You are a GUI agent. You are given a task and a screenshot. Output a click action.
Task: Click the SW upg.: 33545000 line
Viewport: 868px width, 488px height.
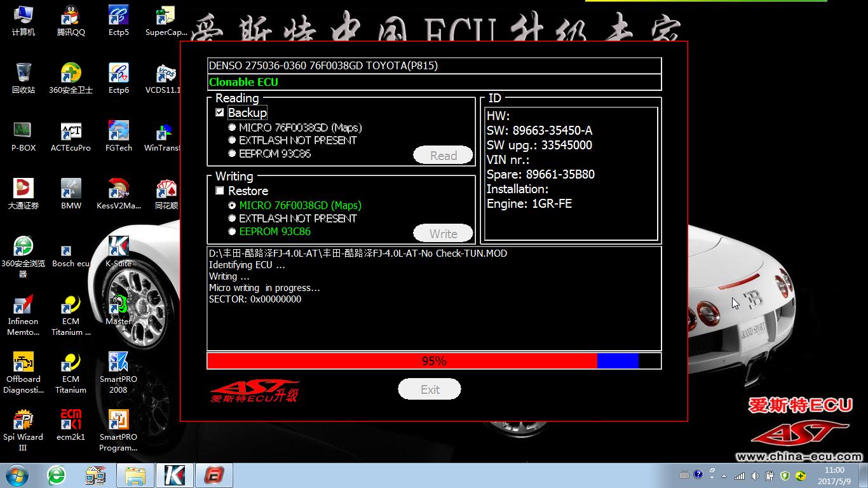539,145
